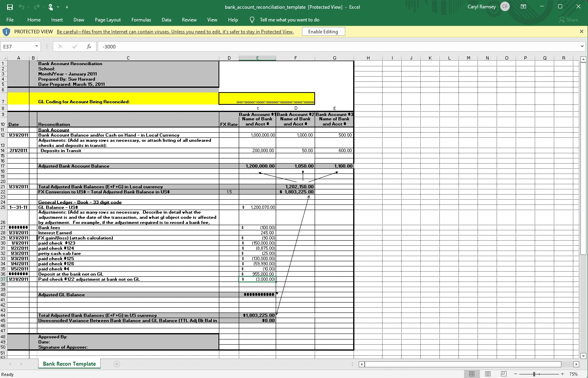Open the Touch/Mouse Mode dropdown arrow
The height and width of the screenshot is (378, 588).
coord(58,7)
